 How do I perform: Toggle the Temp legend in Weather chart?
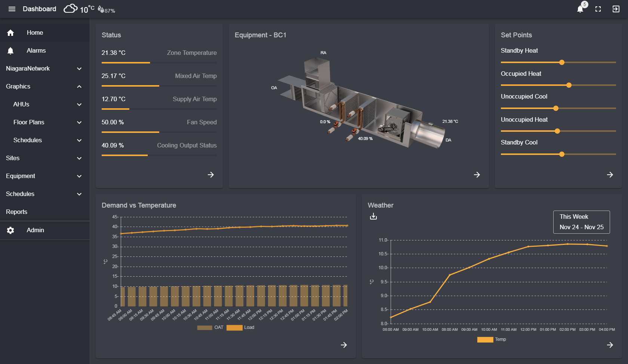[492, 339]
